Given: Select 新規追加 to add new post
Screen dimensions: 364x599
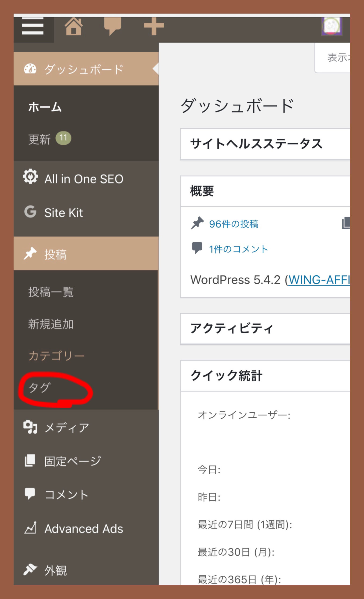Looking at the screenshot, I should [51, 324].
